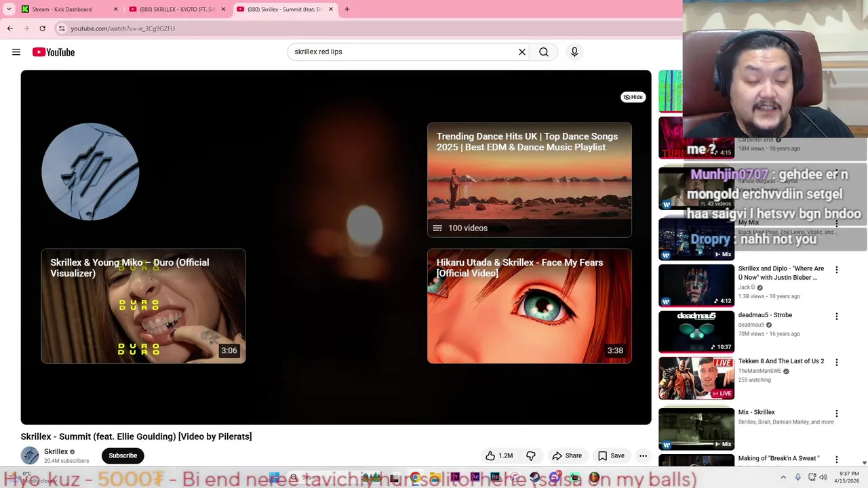Image resolution: width=868 pixels, height=488 pixels.
Task: Play Hikaru Utada Face My Fears card
Action: point(529,306)
